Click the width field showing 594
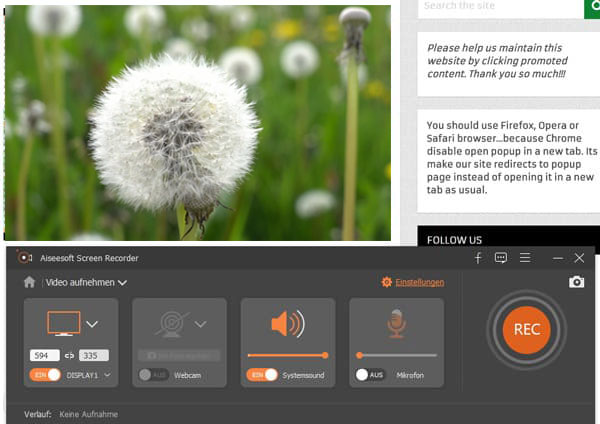The width and height of the screenshot is (600, 424). [x=44, y=354]
